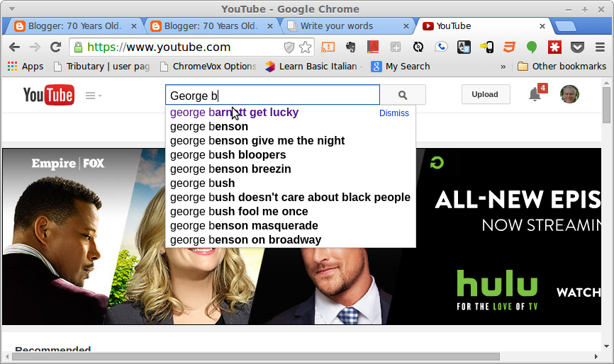
Task: Close the Write your words tab
Action: coord(406,26)
